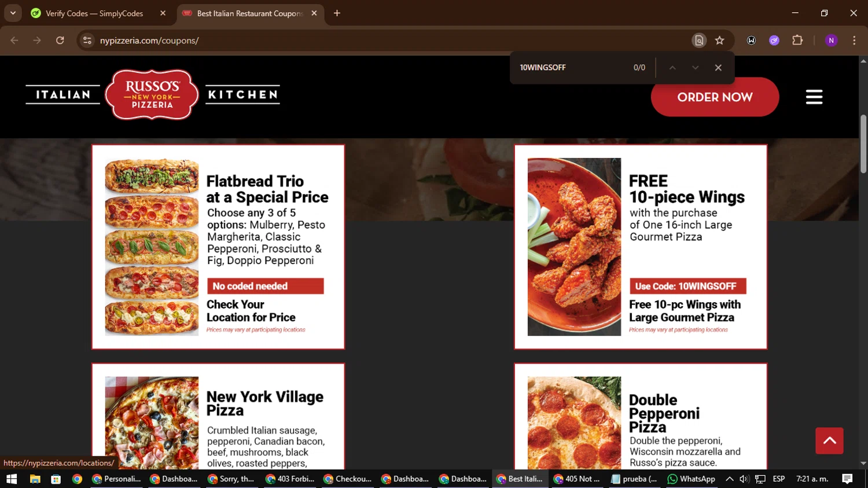Viewport: 868px width, 488px height.
Task: Switch to the Checkou... taskbar window
Action: tap(347, 479)
